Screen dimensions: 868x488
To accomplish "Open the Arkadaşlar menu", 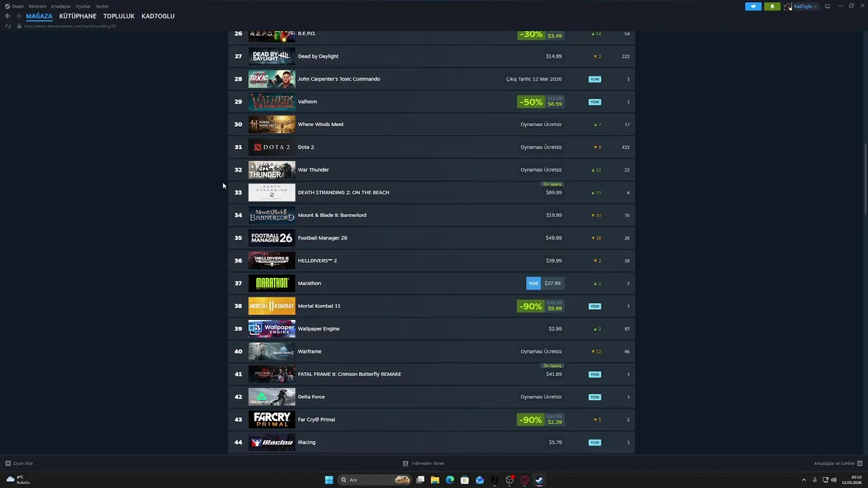I will [60, 6].
